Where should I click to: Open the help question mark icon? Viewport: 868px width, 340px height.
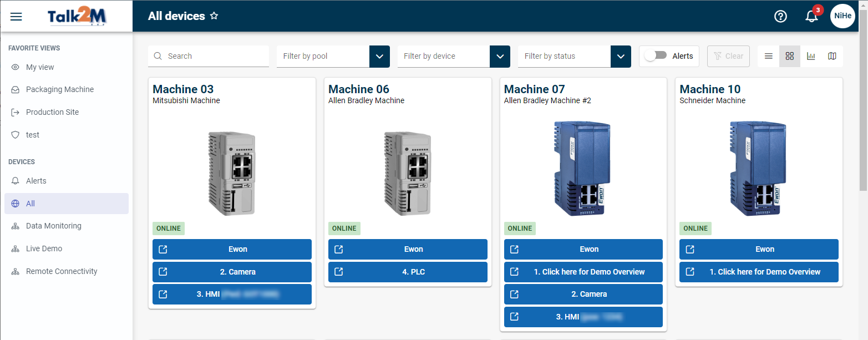click(780, 16)
